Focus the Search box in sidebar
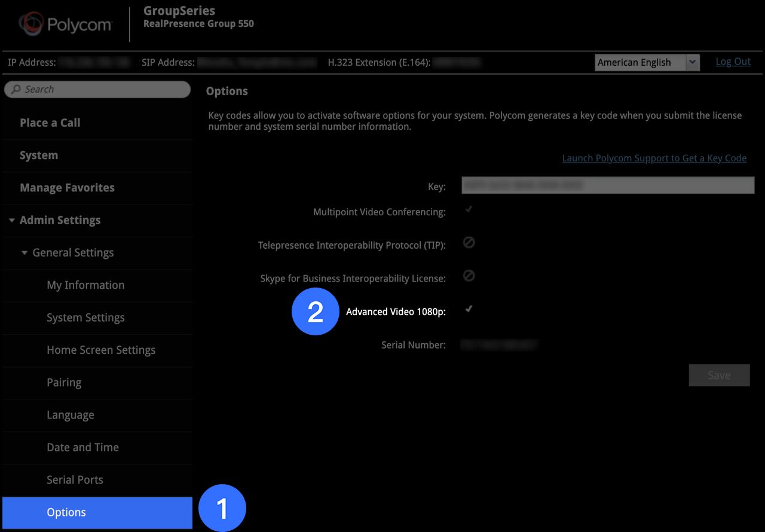 (x=102, y=90)
